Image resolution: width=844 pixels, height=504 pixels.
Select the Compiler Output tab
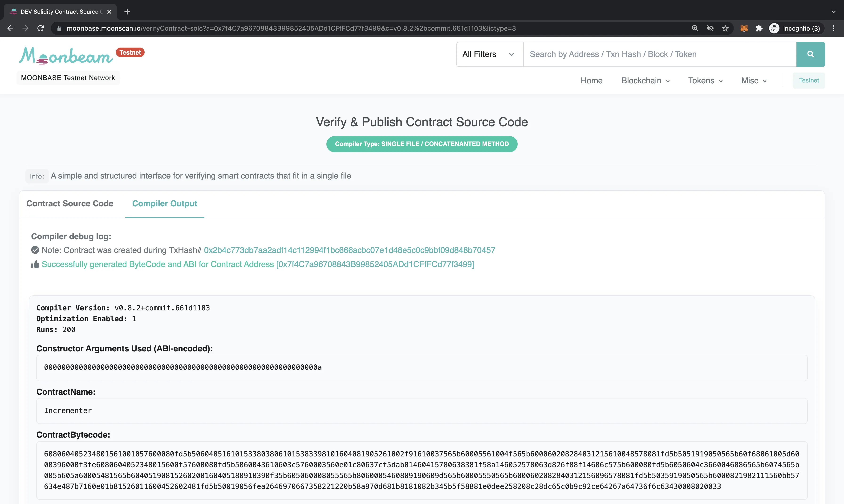click(165, 203)
